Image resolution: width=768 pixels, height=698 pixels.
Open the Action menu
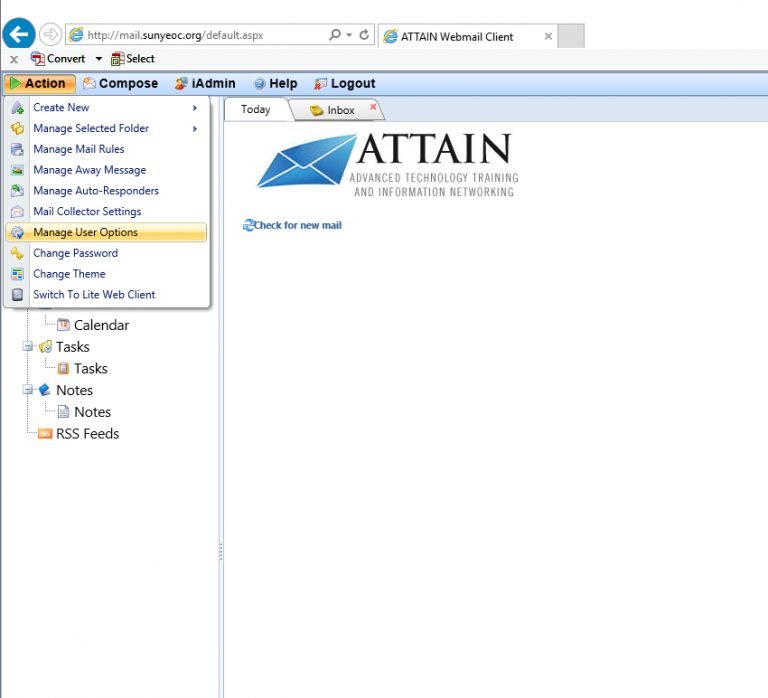click(40, 83)
